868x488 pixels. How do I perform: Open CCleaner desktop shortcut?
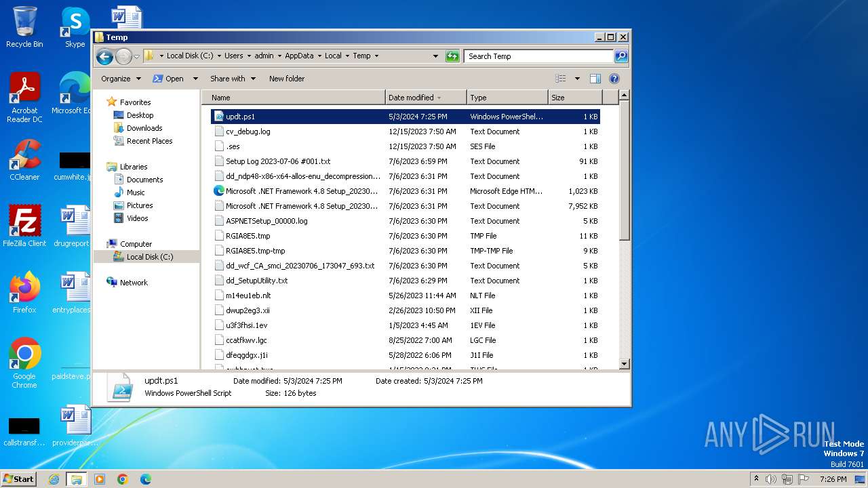pos(24,160)
